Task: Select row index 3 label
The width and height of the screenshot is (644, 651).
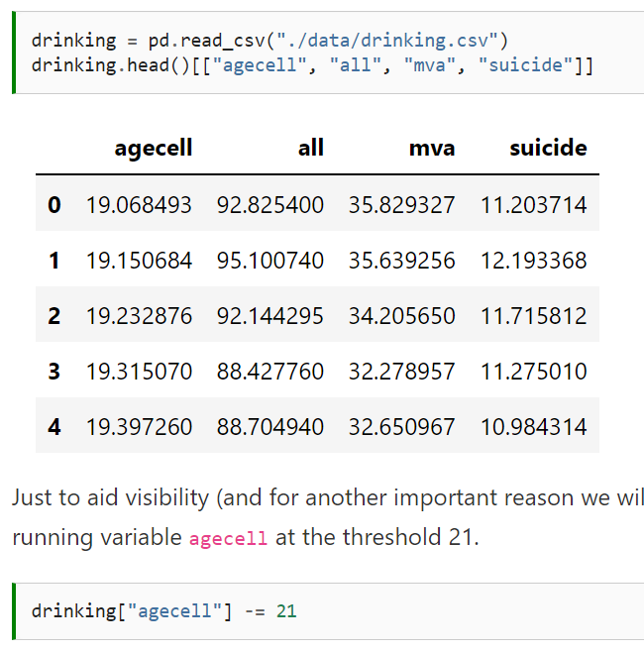Action: pyautogui.click(x=54, y=372)
